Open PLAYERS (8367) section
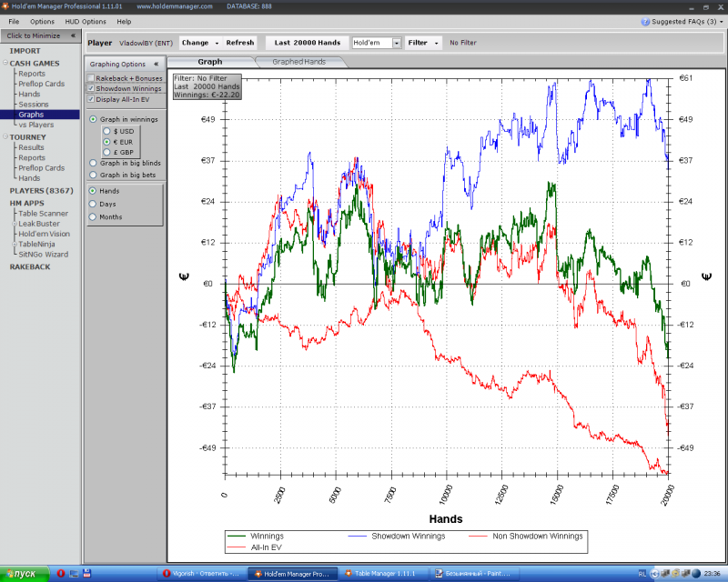728x582 pixels. click(x=41, y=191)
